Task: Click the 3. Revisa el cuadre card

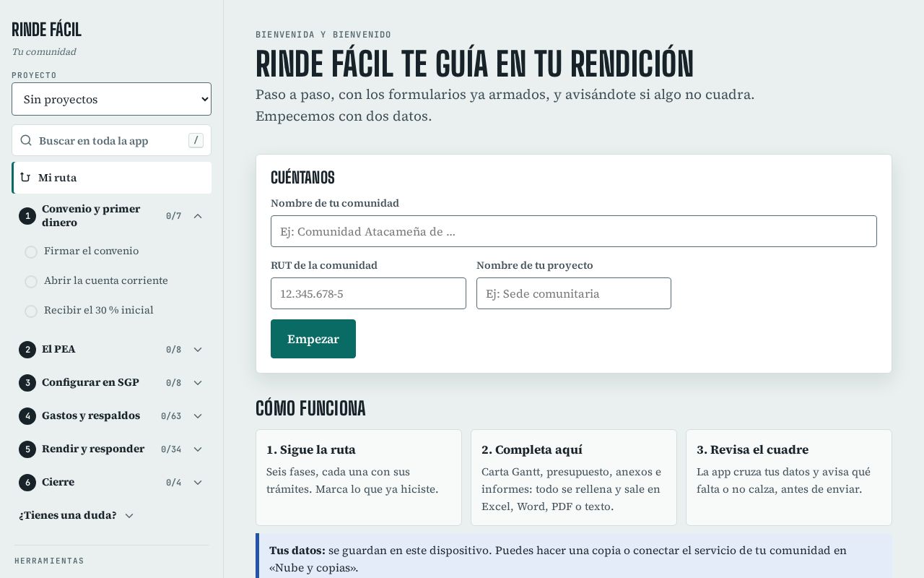Action: click(x=789, y=478)
